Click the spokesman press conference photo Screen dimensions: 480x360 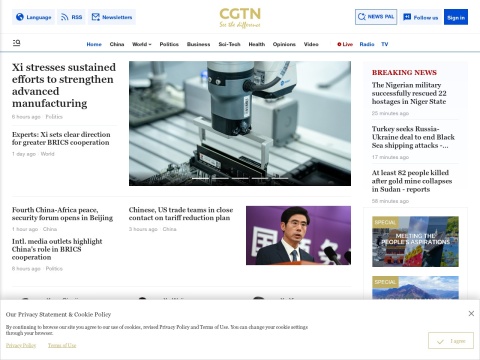click(x=298, y=235)
